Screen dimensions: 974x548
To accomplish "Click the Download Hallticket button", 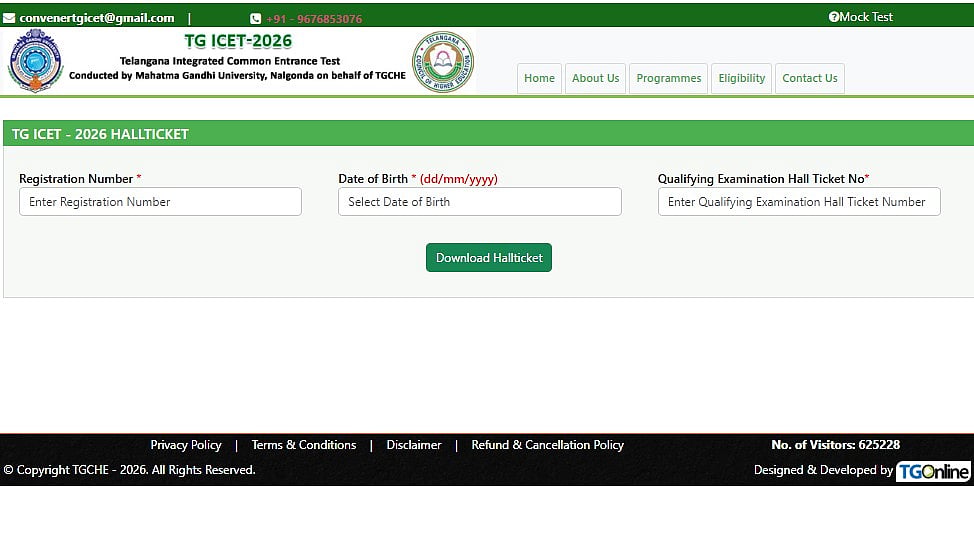I will pos(489,258).
